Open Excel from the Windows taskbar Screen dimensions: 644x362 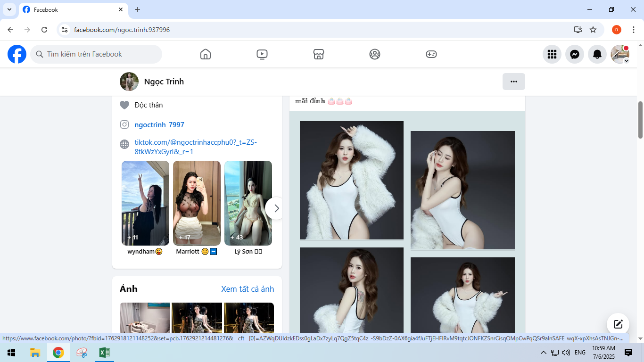[x=105, y=353]
